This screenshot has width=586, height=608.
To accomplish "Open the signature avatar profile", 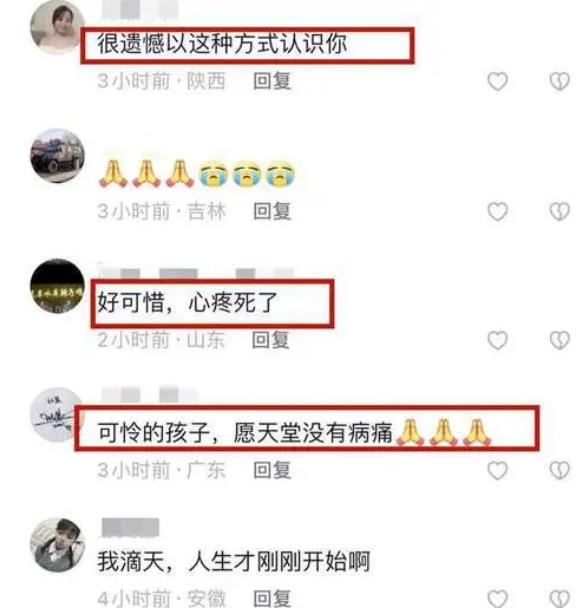I will [x=57, y=415].
